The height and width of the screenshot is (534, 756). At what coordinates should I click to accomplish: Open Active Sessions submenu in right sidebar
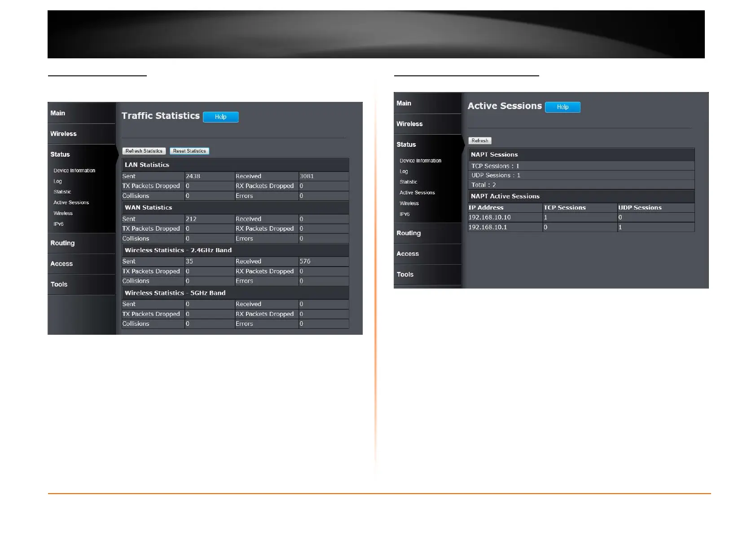(418, 193)
